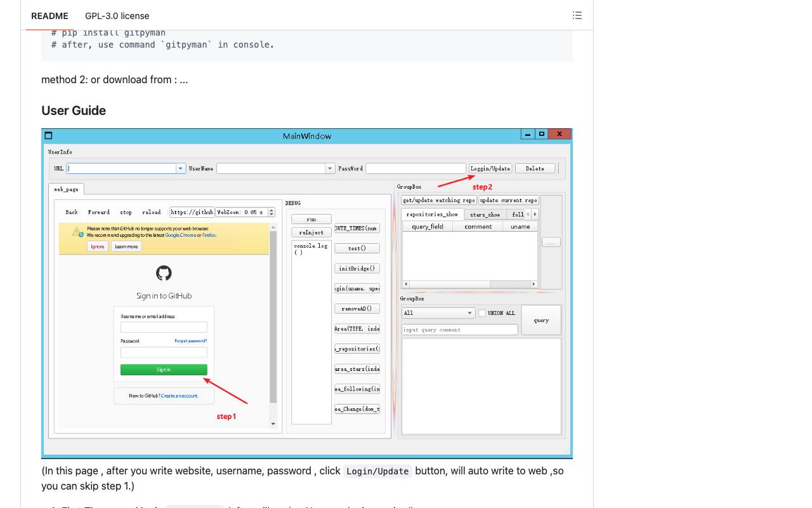This screenshot has width=812, height=508.
Task: Focus the UserName input field
Action: click(271, 168)
